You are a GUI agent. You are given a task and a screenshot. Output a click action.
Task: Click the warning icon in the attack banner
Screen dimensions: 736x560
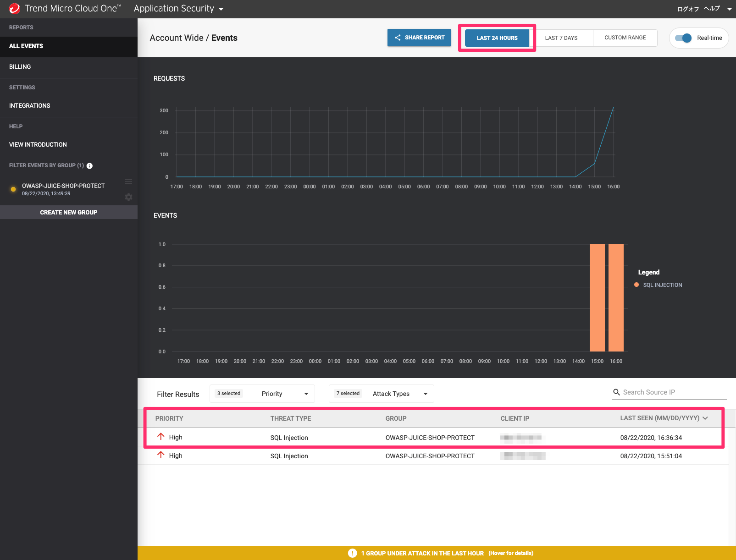click(352, 553)
